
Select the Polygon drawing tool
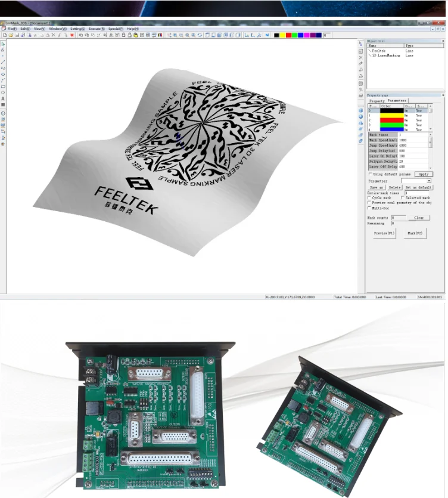tap(3, 92)
